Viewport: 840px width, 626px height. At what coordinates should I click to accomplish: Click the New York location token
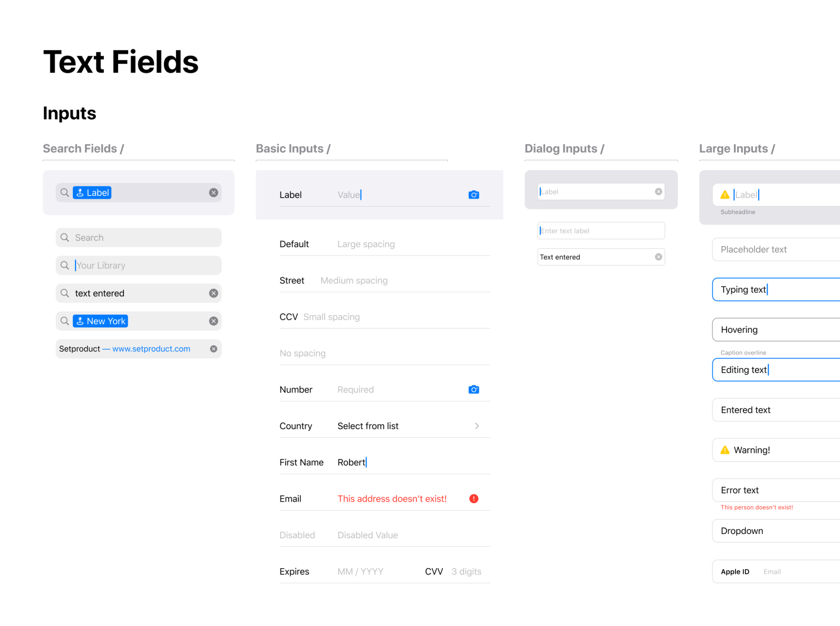pos(101,321)
